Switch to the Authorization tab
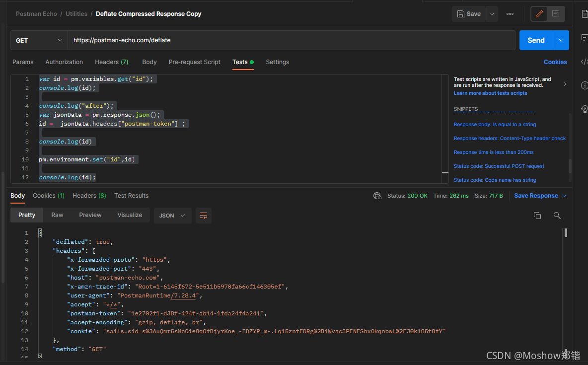The width and height of the screenshot is (588, 365). (64, 62)
